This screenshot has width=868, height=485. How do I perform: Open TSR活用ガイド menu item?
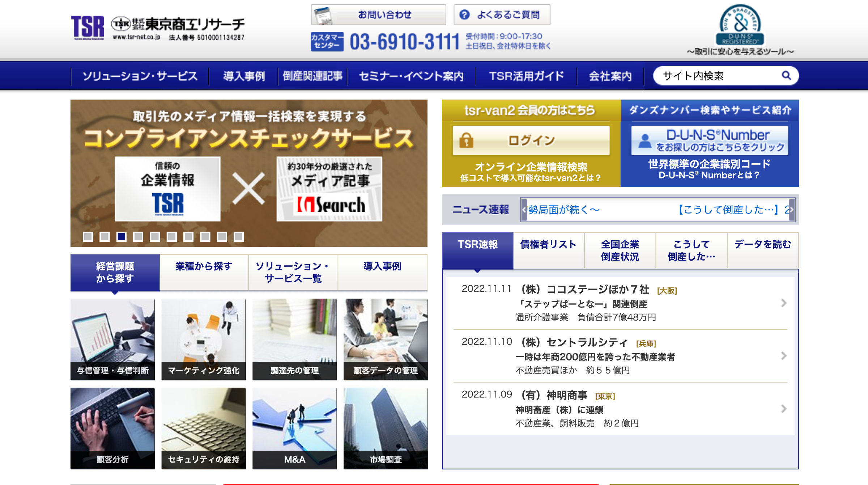coord(526,76)
